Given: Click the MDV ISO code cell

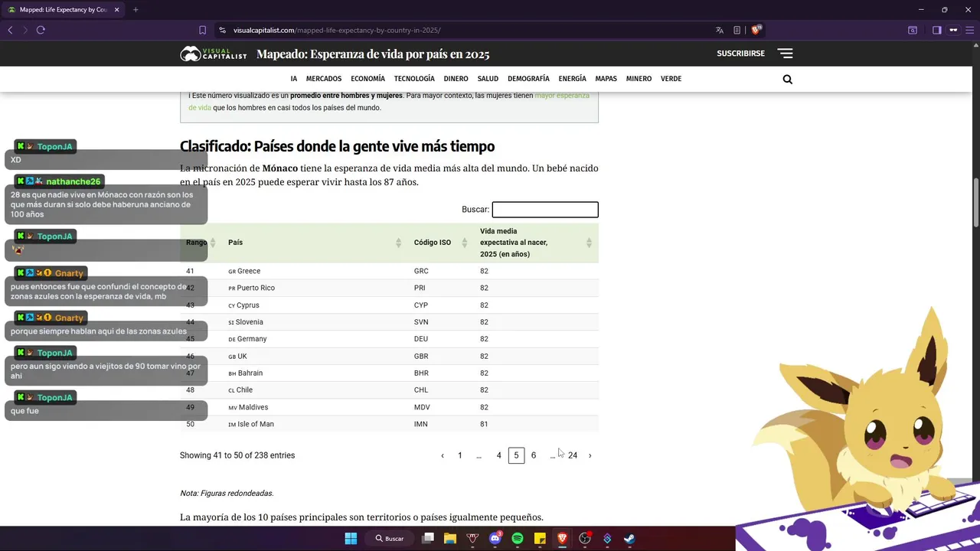Looking at the screenshot, I should (x=422, y=407).
